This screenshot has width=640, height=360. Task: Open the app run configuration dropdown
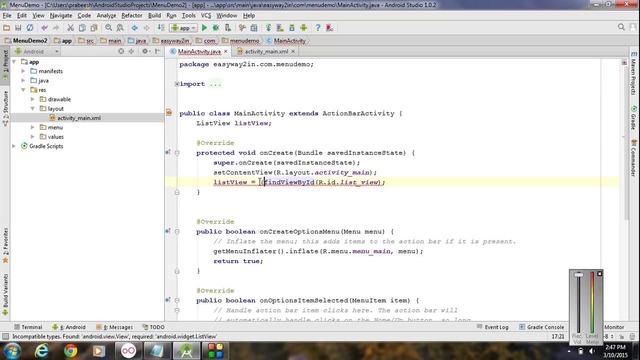[x=184, y=28]
